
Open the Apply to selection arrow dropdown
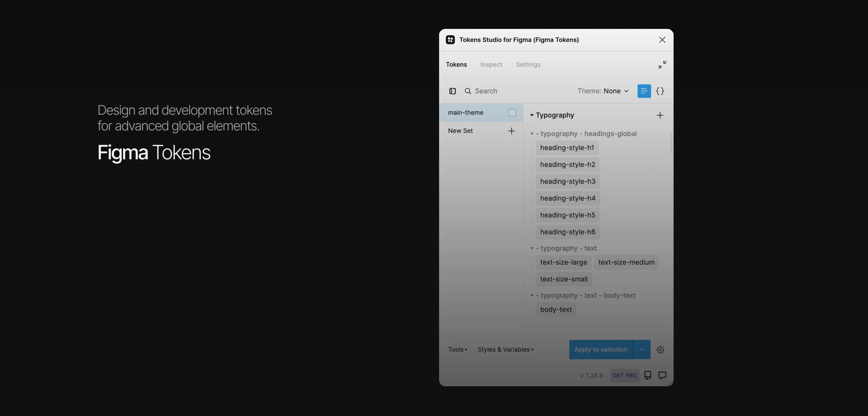click(641, 349)
